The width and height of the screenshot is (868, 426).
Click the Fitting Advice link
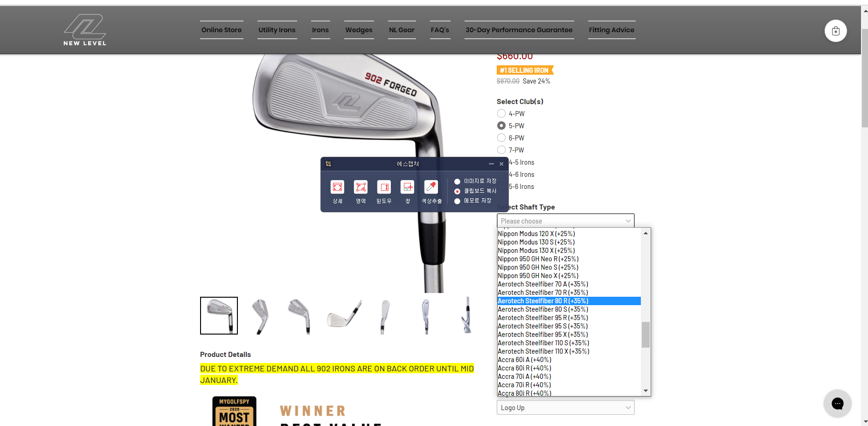click(x=611, y=30)
